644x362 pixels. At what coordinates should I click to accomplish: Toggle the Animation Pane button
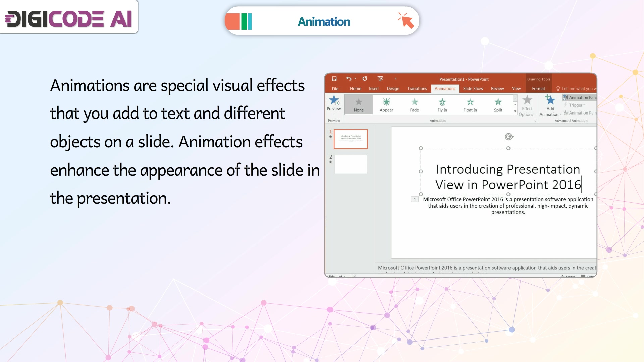(580, 98)
